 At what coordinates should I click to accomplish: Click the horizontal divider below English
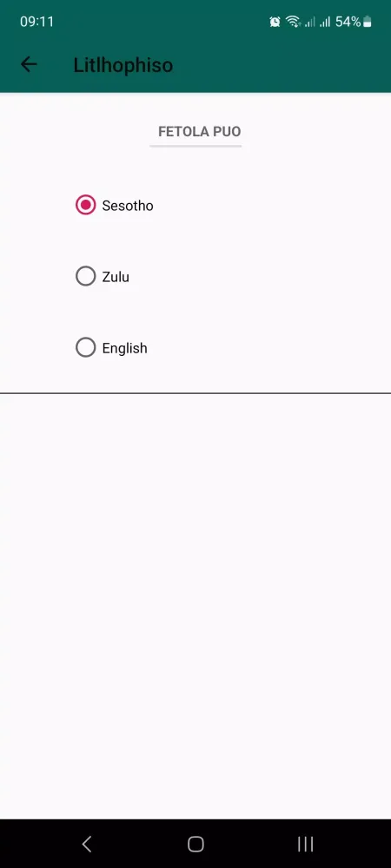[195, 393]
